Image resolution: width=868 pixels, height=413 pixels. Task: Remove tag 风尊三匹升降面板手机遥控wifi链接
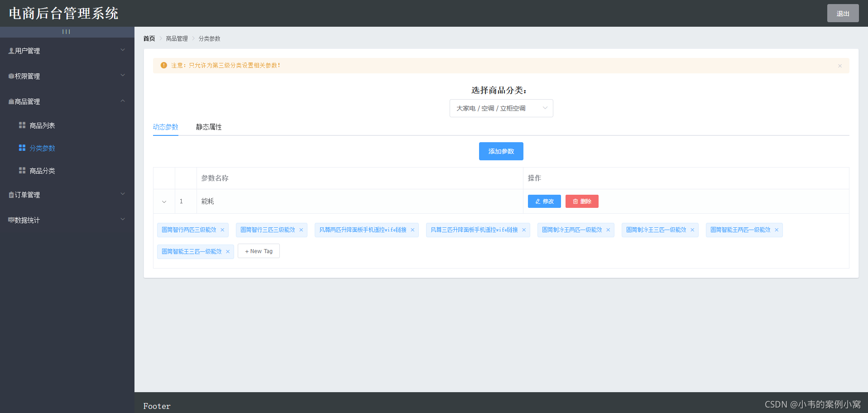tap(524, 230)
